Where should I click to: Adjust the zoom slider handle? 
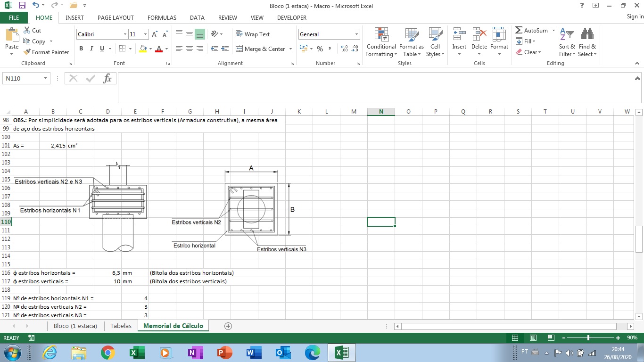589,338
